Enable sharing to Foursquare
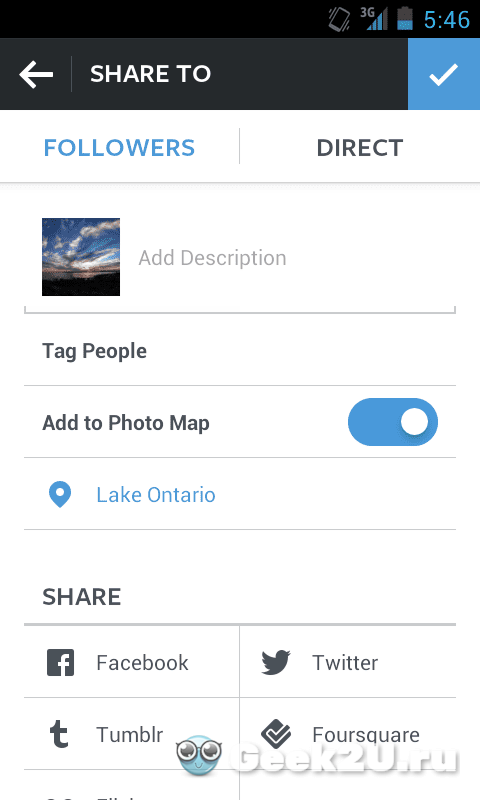This screenshot has width=480, height=800. pyautogui.click(x=348, y=734)
